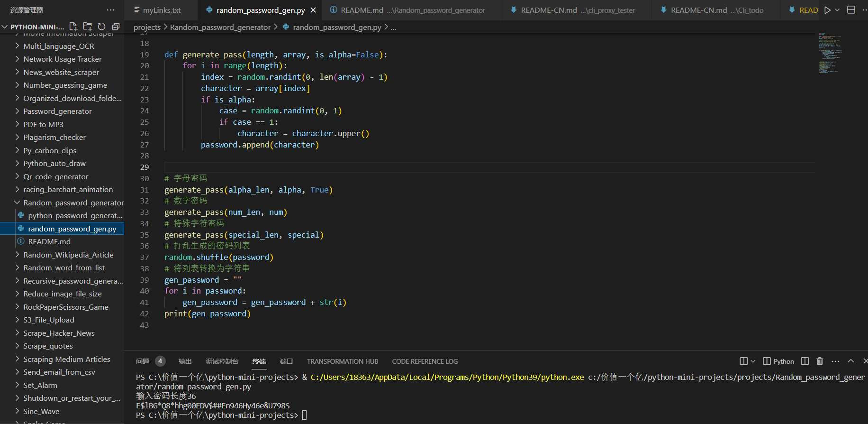868x424 pixels.
Task: Collapse all folders in the explorer
Action: point(116,27)
